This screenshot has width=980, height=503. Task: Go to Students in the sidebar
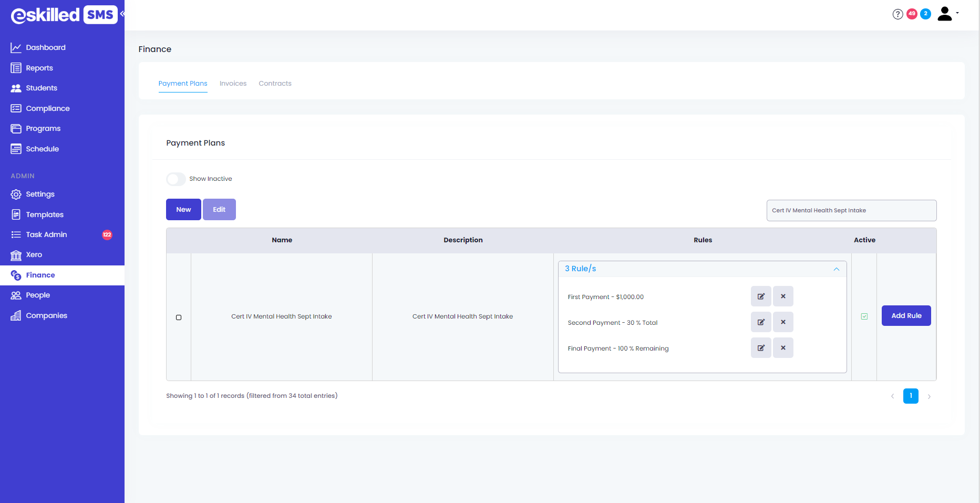[x=42, y=88]
